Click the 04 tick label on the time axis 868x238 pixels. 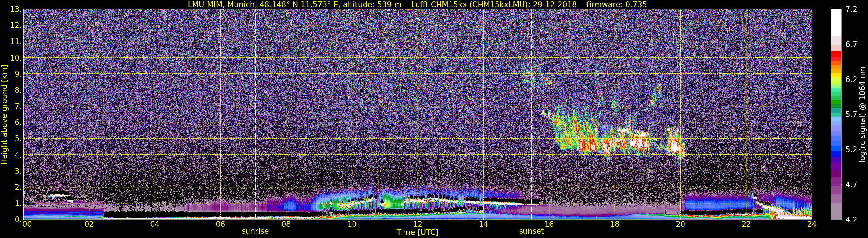coord(155,224)
